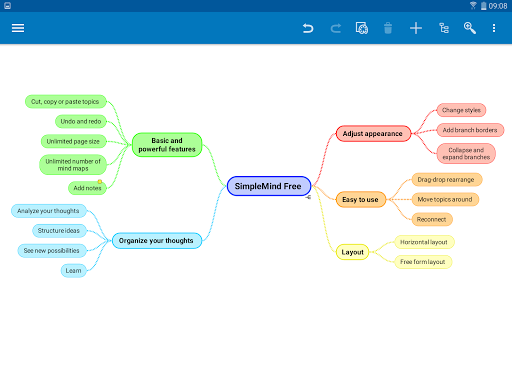The width and height of the screenshot is (512, 384).
Task: Select the Organize your thoughts node
Action: (157, 241)
